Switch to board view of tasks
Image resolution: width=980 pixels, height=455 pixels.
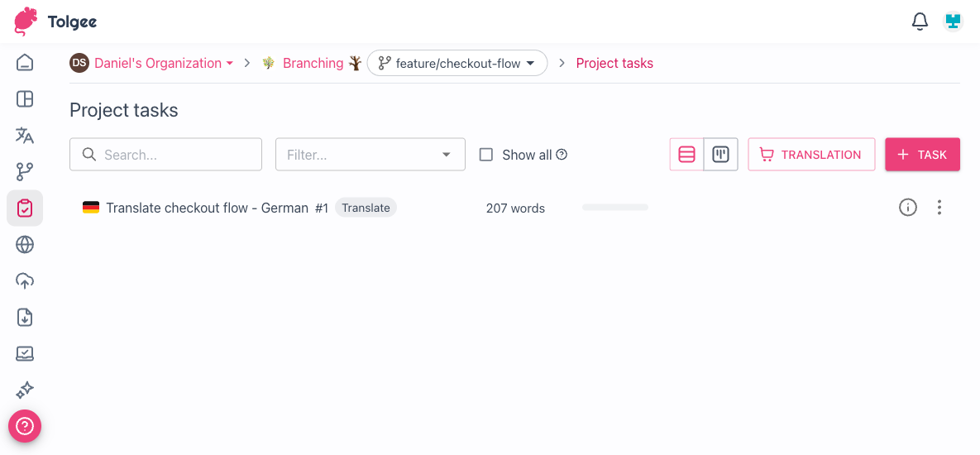click(720, 155)
